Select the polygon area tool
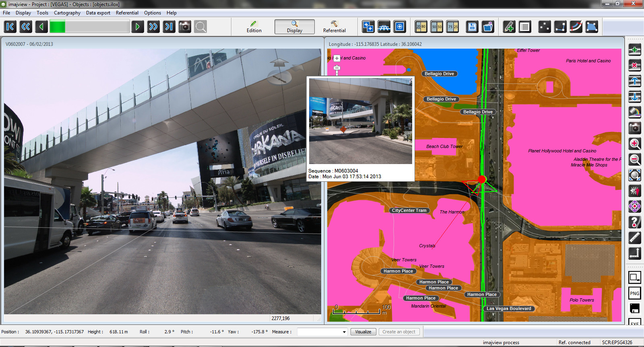 click(592, 27)
